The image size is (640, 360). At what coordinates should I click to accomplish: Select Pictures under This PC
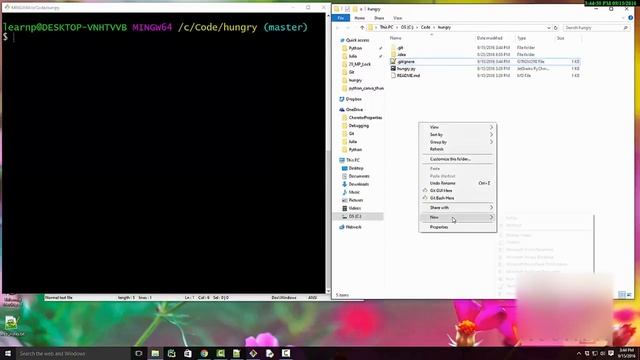356,200
